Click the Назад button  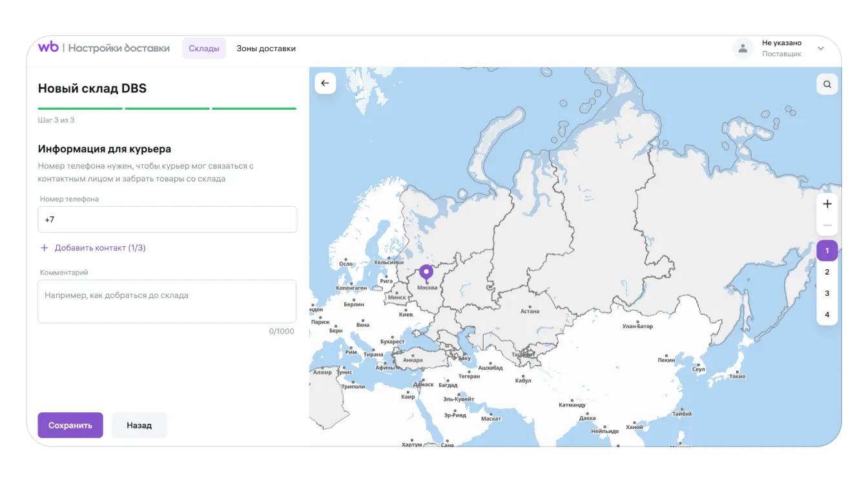pyautogui.click(x=139, y=425)
